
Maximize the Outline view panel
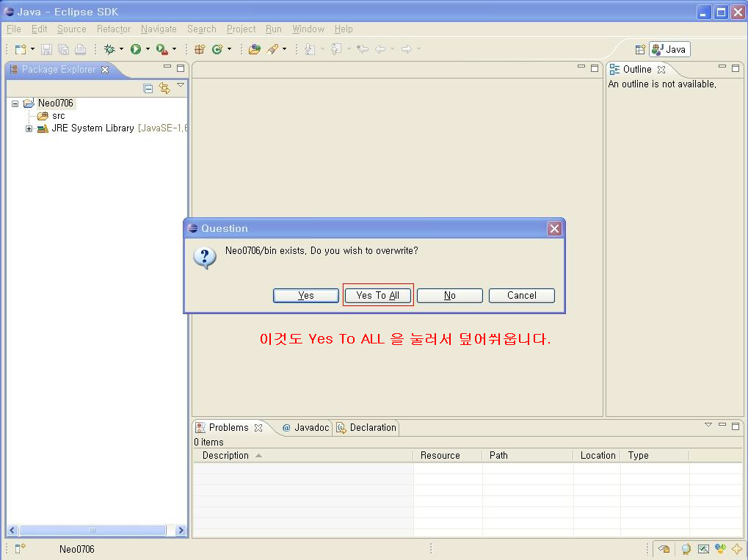pyautogui.click(x=736, y=68)
